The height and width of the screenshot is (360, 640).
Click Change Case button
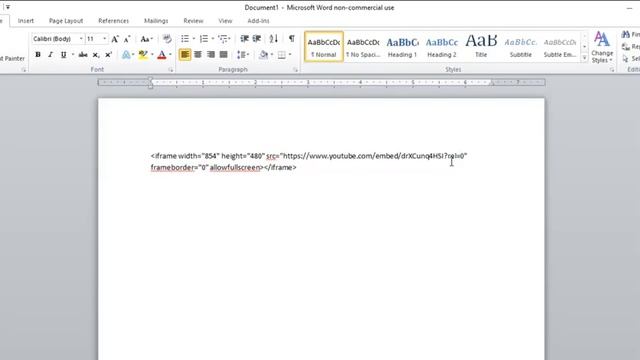click(146, 39)
